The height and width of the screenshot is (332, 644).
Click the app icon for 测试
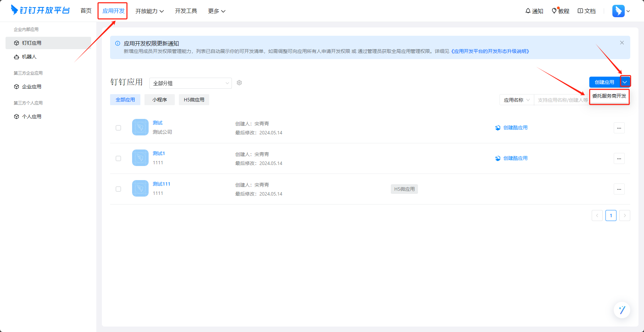[x=140, y=127]
